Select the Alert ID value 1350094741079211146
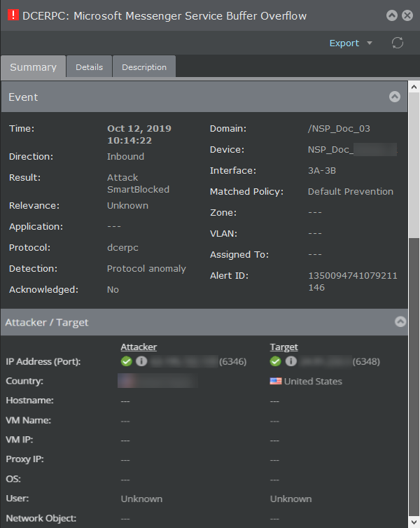The height and width of the screenshot is (528, 420). pyautogui.click(x=353, y=282)
